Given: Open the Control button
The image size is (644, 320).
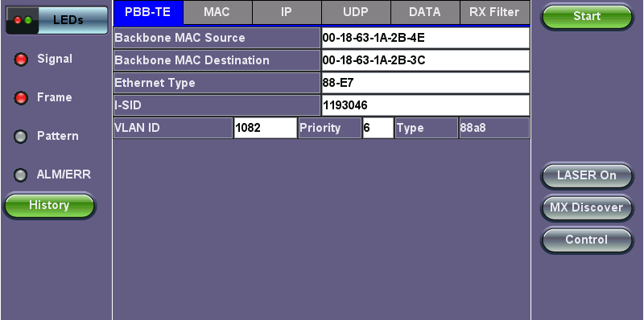Looking at the screenshot, I should [587, 240].
